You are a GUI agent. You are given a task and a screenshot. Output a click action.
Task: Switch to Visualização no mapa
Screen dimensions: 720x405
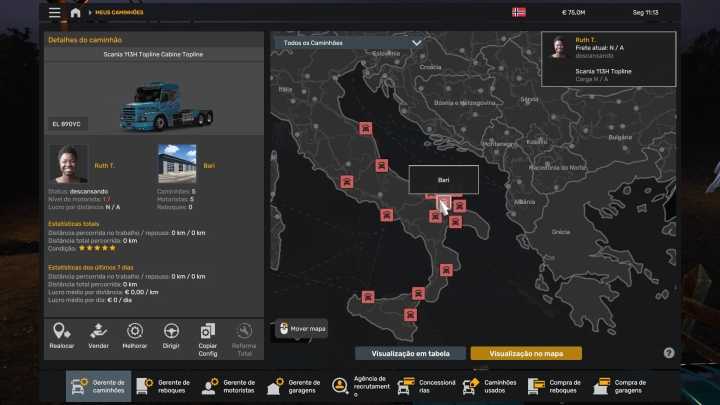click(x=526, y=354)
